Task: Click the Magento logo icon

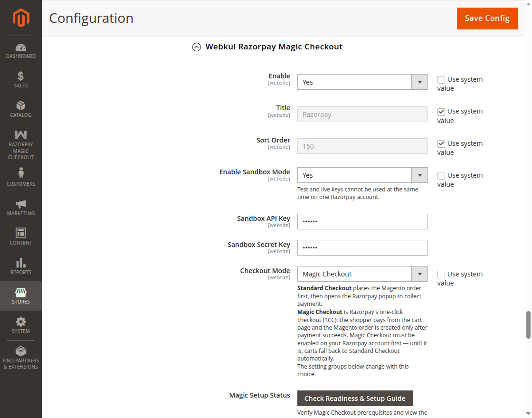Action: (x=21, y=18)
